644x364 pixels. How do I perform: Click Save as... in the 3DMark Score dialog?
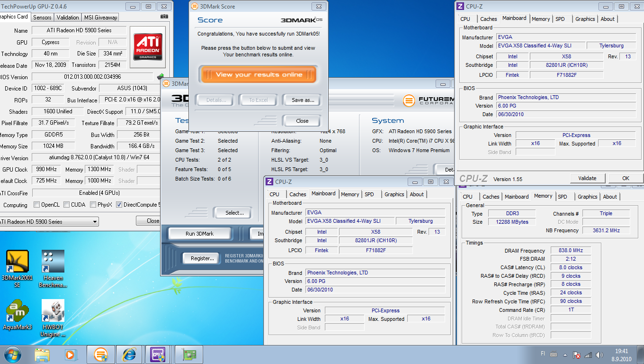point(303,100)
